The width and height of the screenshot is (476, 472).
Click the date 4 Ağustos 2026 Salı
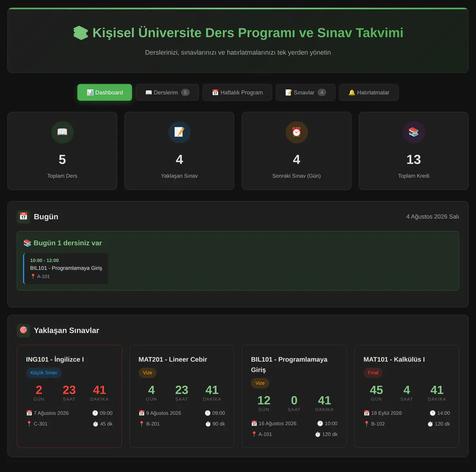[x=432, y=217]
